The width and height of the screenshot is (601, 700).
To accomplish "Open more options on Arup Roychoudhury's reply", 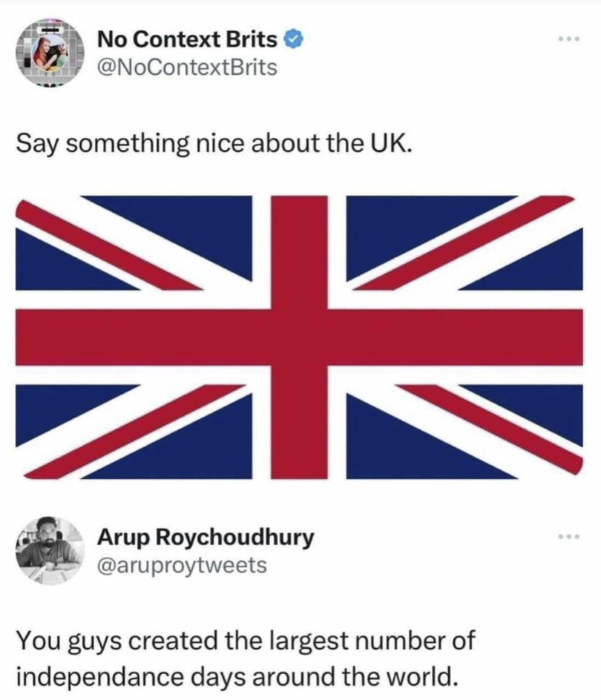I will [569, 536].
